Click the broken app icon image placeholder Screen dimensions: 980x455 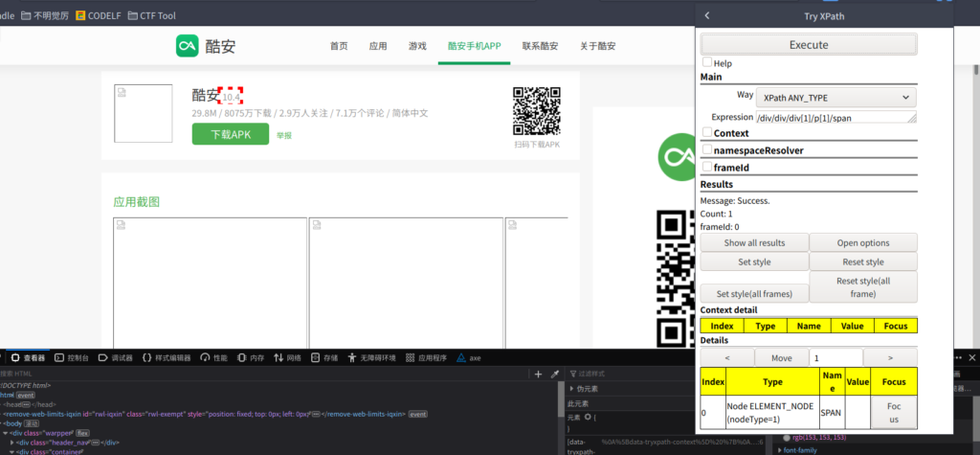pos(144,113)
